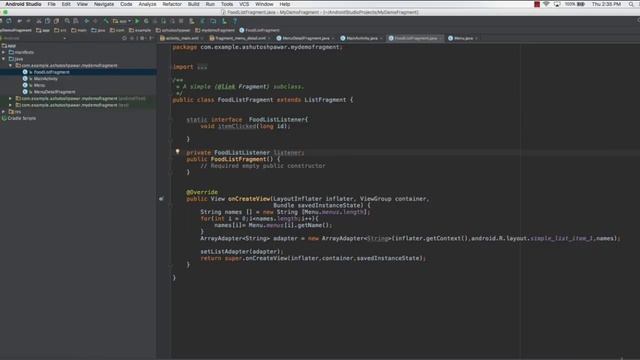The height and width of the screenshot is (360, 640).
Task: Open the Refactor menu
Action: tap(172, 4)
